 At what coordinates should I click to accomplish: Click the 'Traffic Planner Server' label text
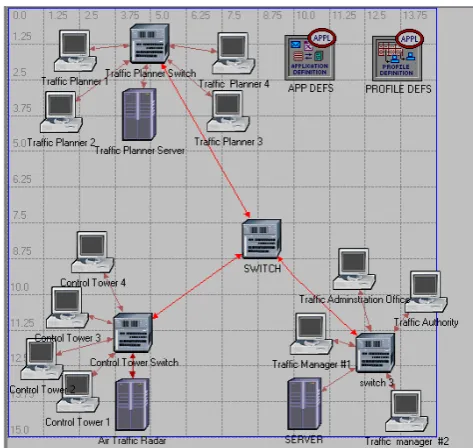(x=140, y=150)
